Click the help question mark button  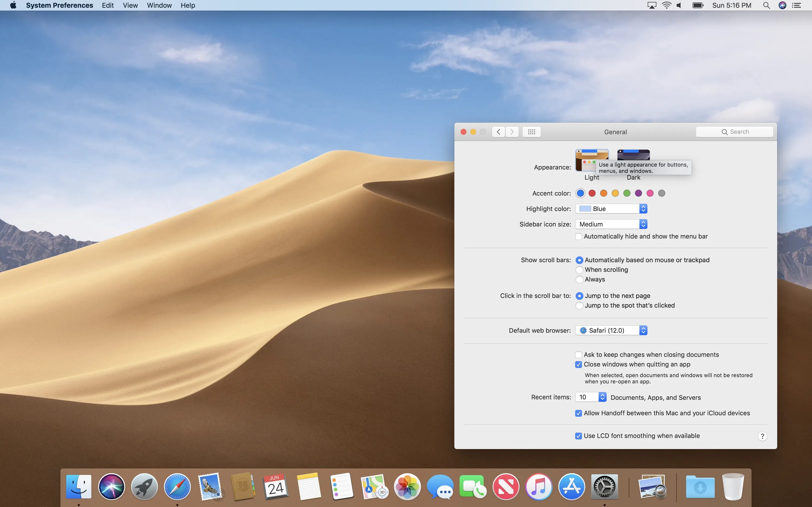tap(762, 436)
